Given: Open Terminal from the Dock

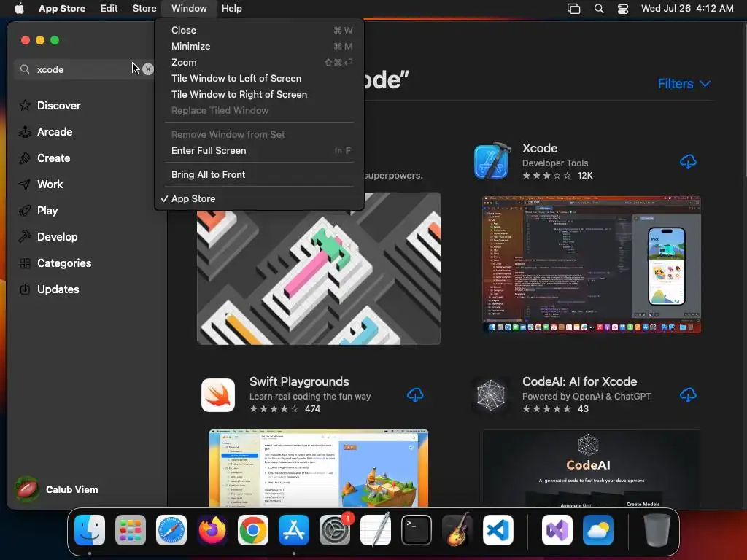Looking at the screenshot, I should [417, 530].
